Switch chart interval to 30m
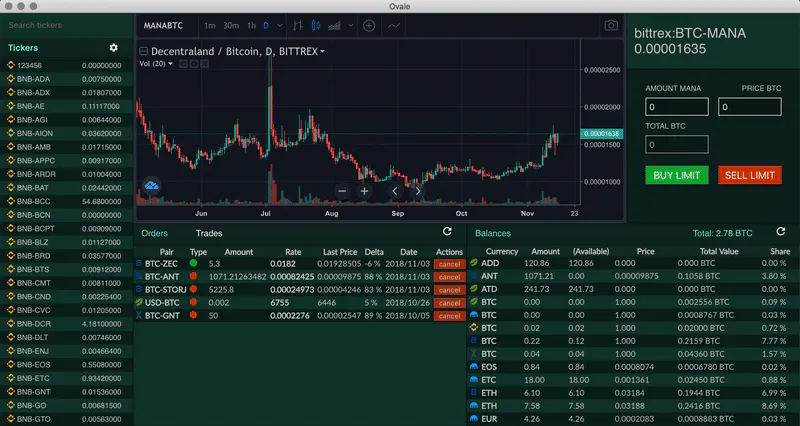The image size is (800, 426). click(x=231, y=26)
